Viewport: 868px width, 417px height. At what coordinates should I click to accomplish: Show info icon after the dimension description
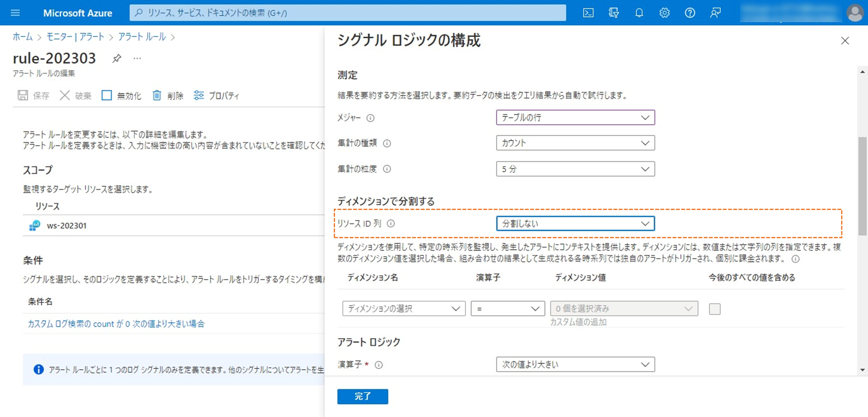pyautogui.click(x=796, y=259)
